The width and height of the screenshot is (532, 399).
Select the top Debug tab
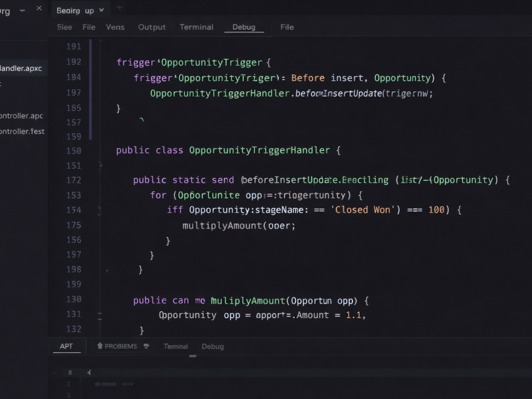(244, 27)
